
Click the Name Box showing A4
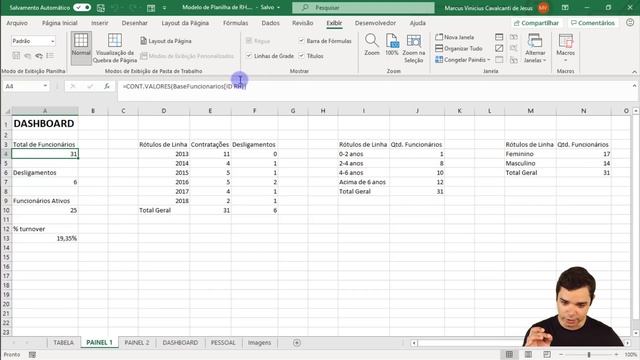tap(22, 86)
